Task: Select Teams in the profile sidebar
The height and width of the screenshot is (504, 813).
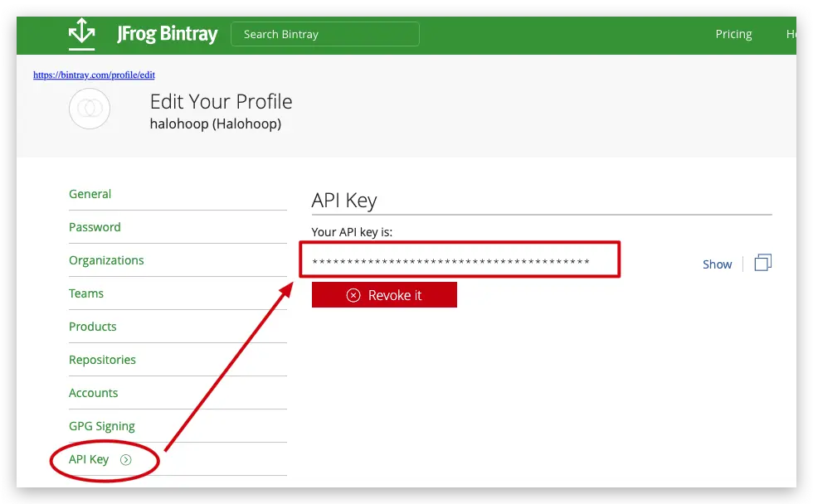Action: pyautogui.click(x=86, y=293)
